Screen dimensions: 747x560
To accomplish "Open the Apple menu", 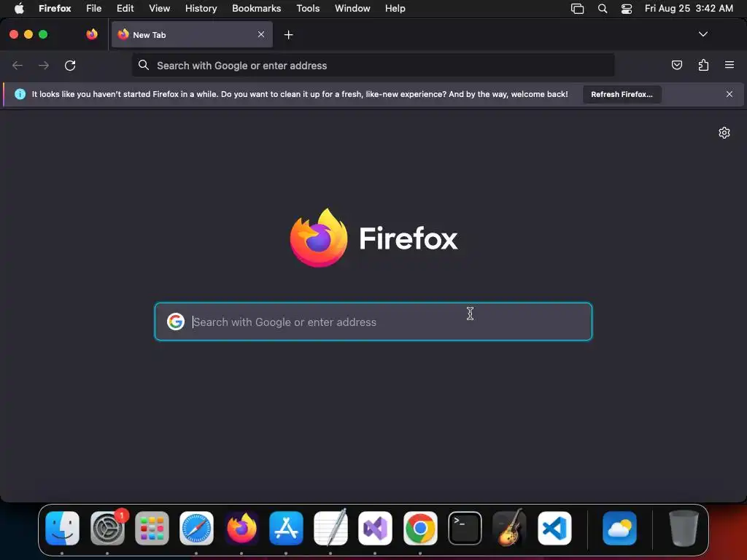I will coord(19,9).
